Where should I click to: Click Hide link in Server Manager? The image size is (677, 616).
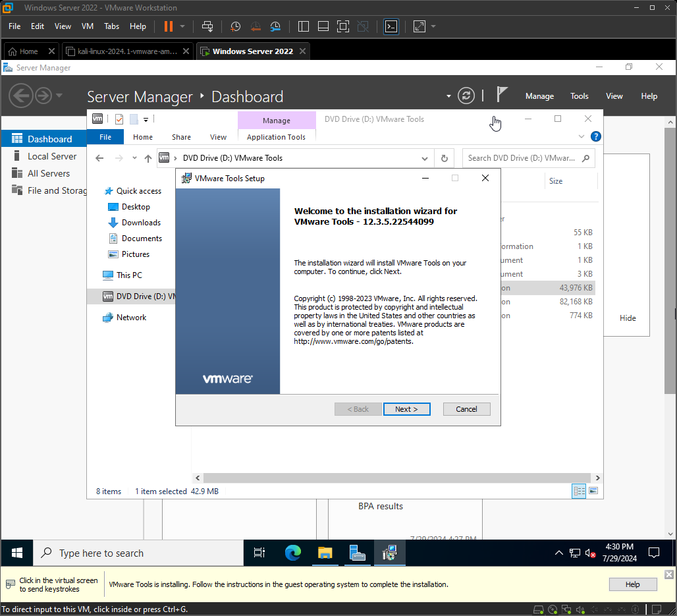point(628,318)
